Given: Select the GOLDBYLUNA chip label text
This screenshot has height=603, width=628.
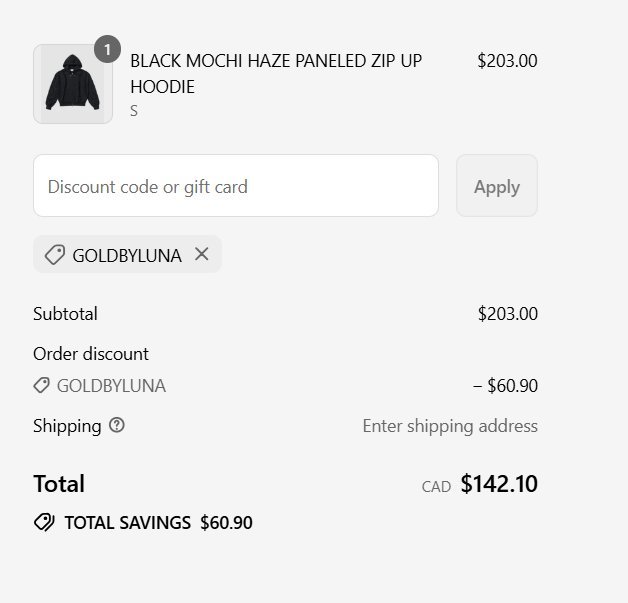Looking at the screenshot, I should tap(127, 255).
